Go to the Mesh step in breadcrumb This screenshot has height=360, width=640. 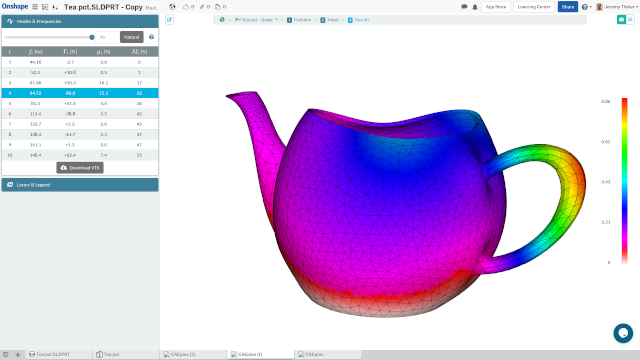point(330,20)
